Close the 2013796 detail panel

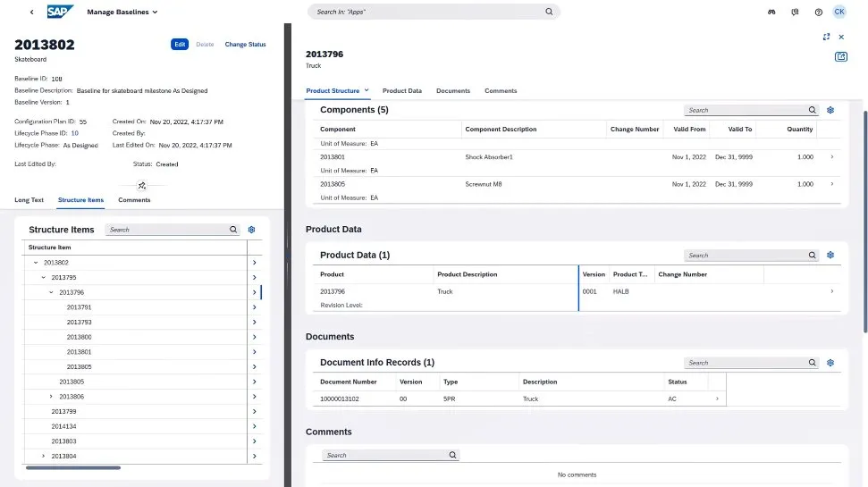[x=841, y=37]
